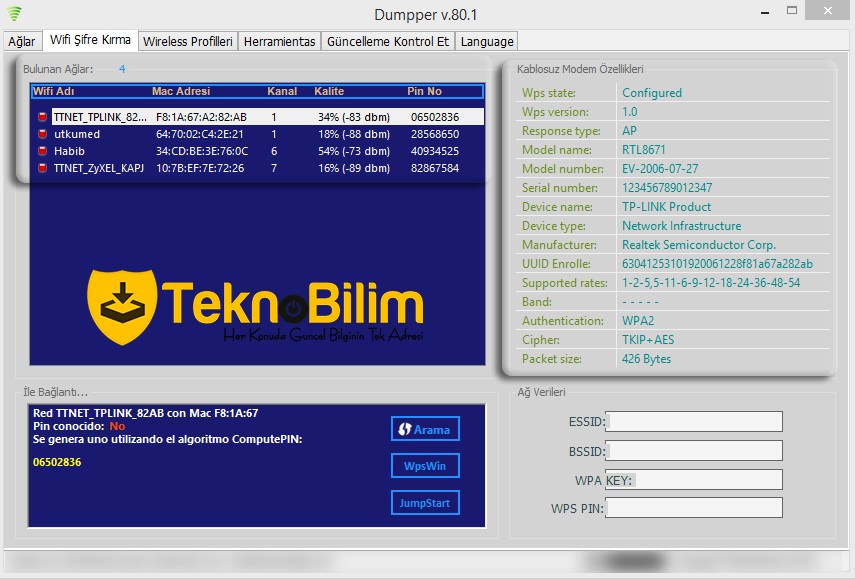Image resolution: width=855 pixels, height=579 pixels.
Task: Switch to the Wireless Profilleri tab
Action: [x=188, y=42]
